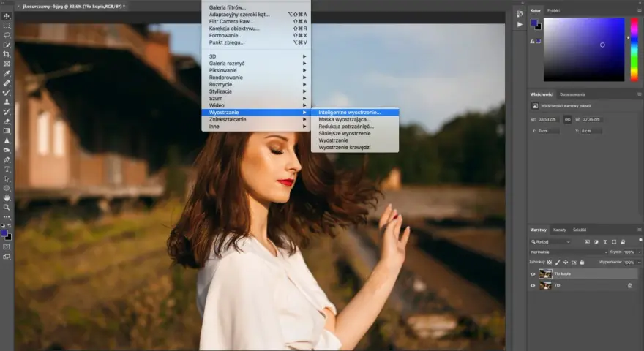Expand the Szum submenu

click(256, 98)
